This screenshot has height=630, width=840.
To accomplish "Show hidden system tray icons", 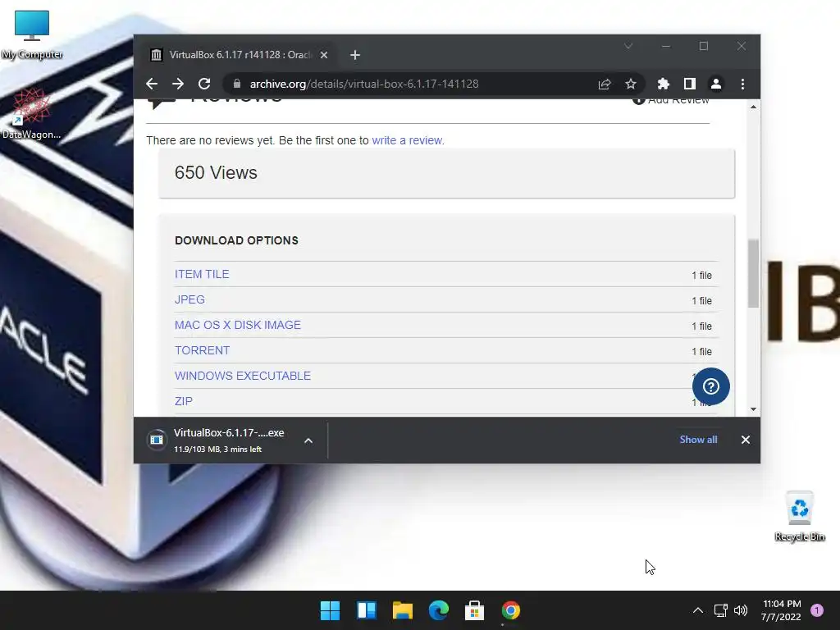I will pos(697,610).
